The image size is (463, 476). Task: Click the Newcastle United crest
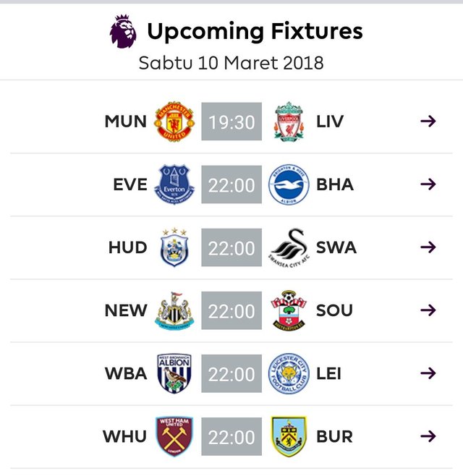click(x=174, y=310)
